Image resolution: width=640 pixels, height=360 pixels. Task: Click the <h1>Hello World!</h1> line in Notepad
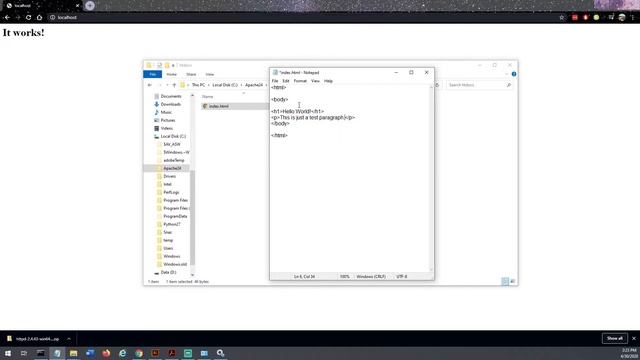point(298,111)
